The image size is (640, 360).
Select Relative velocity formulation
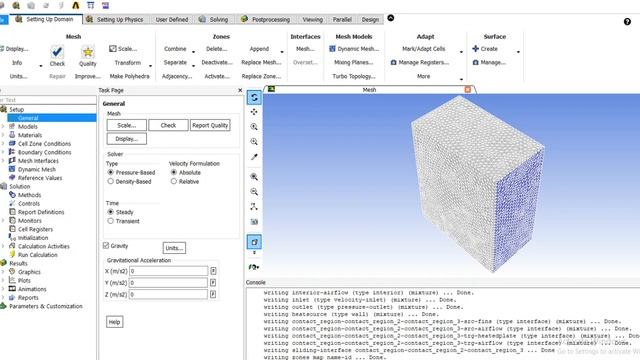174,182
